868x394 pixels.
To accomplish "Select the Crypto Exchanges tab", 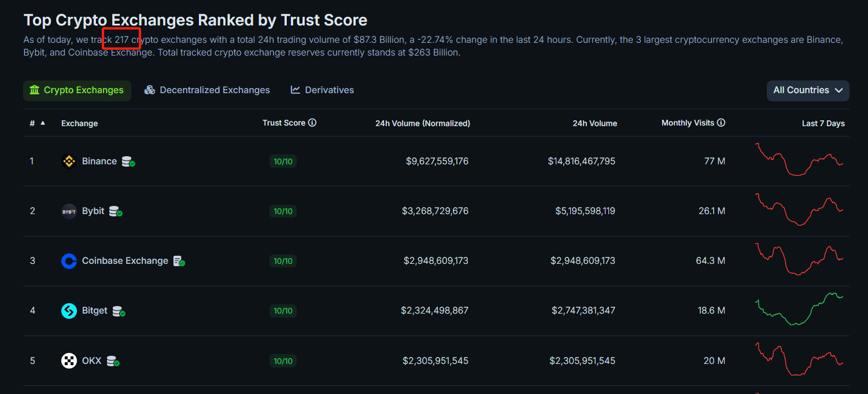I will 77,90.
